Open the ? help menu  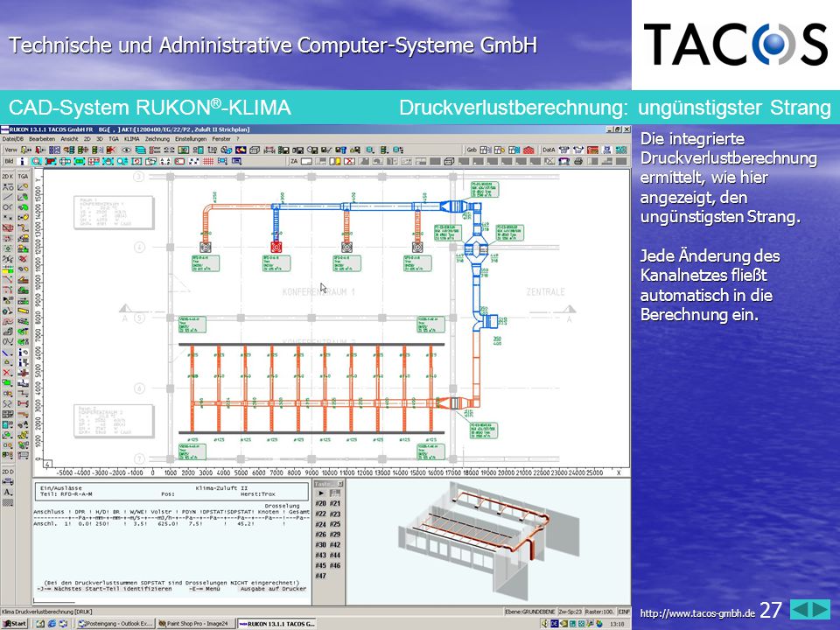[238, 139]
